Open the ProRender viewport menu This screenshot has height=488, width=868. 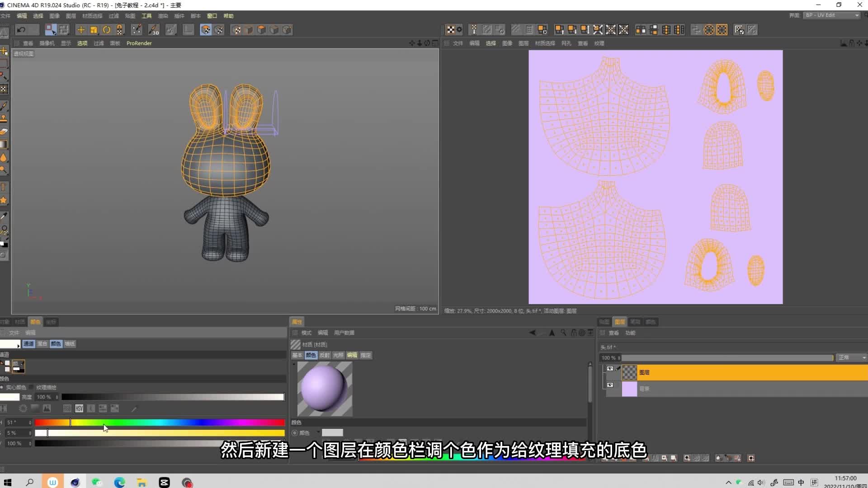[139, 43]
